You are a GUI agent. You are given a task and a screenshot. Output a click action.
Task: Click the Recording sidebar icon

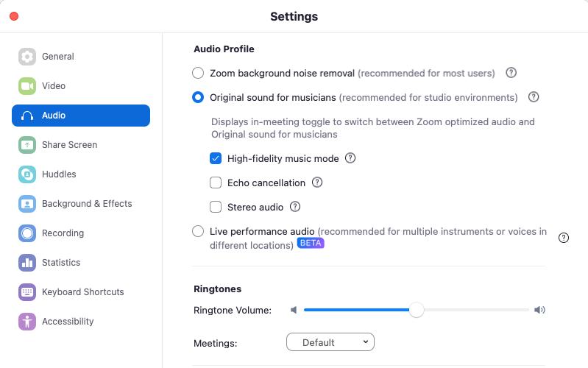(27, 233)
